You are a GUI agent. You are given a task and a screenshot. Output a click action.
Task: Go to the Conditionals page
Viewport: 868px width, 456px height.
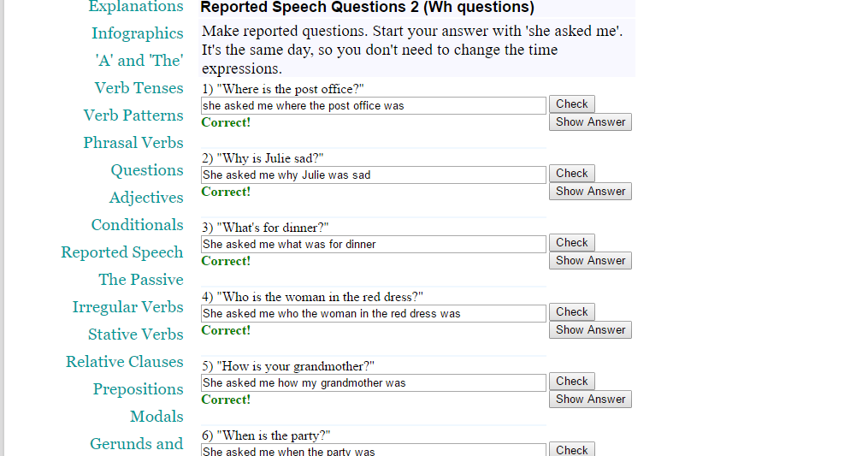pos(137,225)
